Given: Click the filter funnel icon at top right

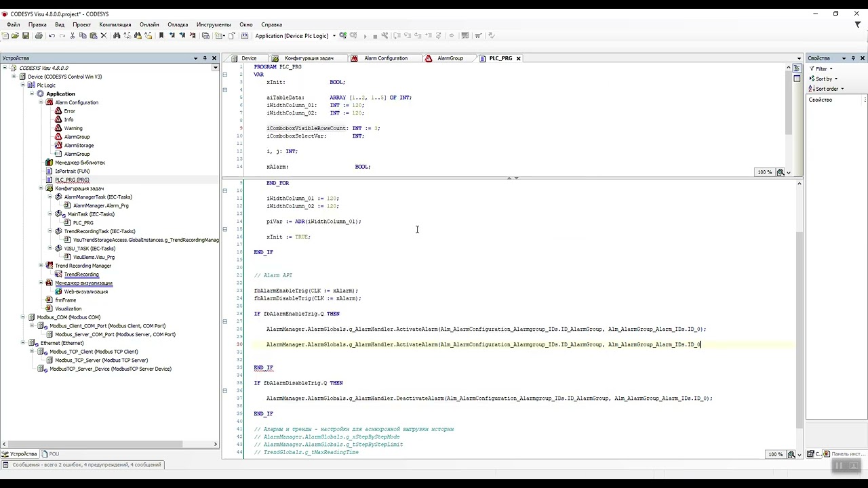Looking at the screenshot, I should tap(859, 24).
